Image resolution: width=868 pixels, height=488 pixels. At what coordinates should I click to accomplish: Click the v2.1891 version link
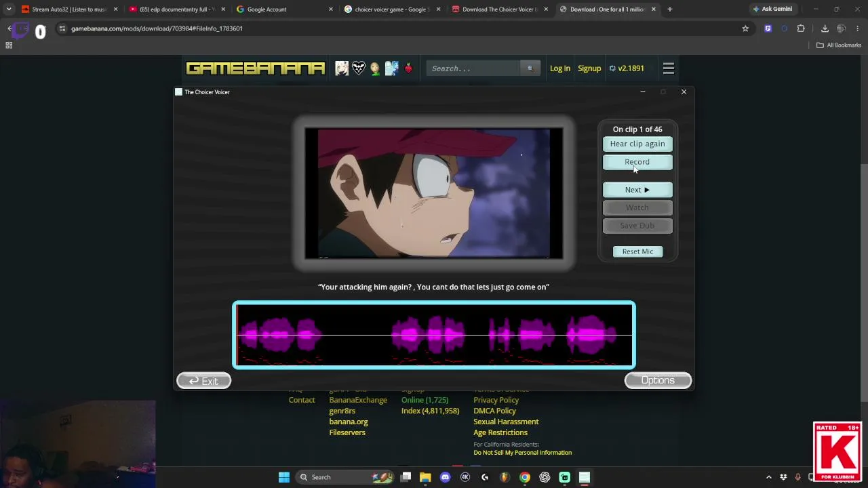pyautogui.click(x=627, y=68)
